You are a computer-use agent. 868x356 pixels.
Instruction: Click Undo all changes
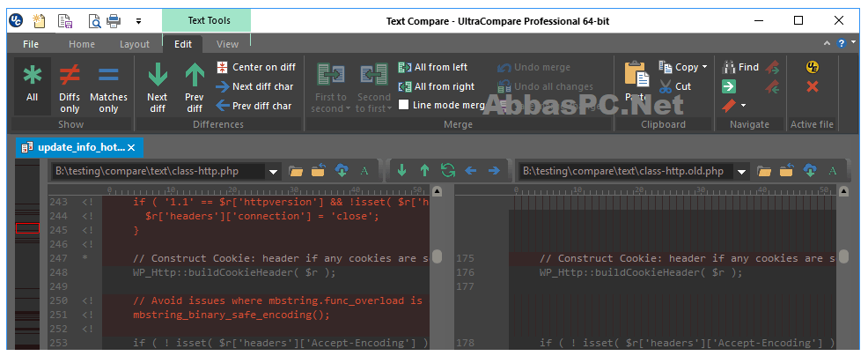coord(545,86)
